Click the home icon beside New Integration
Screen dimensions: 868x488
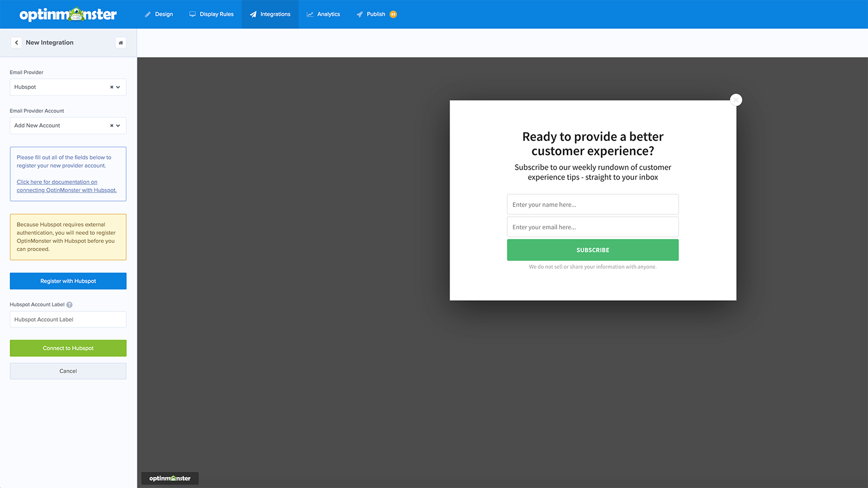(x=120, y=42)
